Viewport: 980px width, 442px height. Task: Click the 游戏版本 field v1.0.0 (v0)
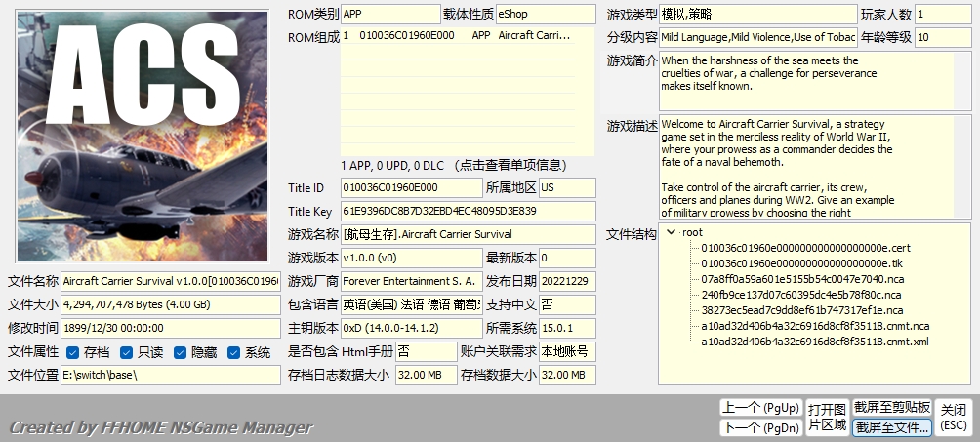click(x=412, y=258)
